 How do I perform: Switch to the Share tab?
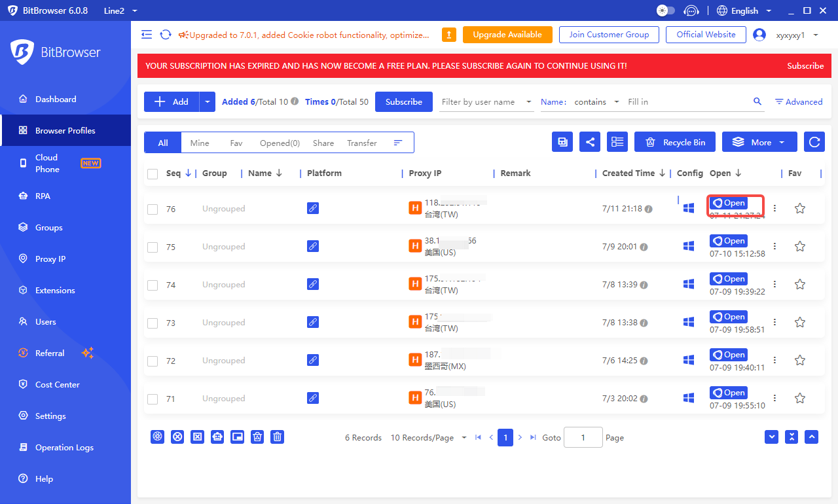[323, 143]
